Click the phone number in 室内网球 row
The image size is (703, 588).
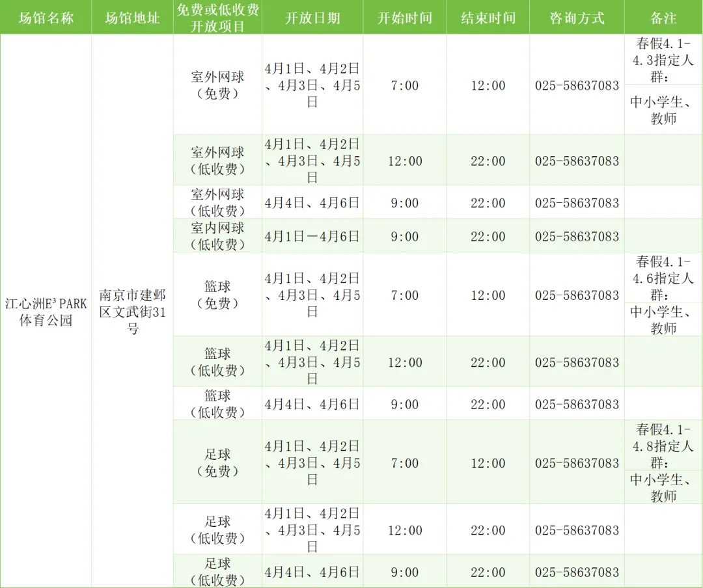[577, 236]
